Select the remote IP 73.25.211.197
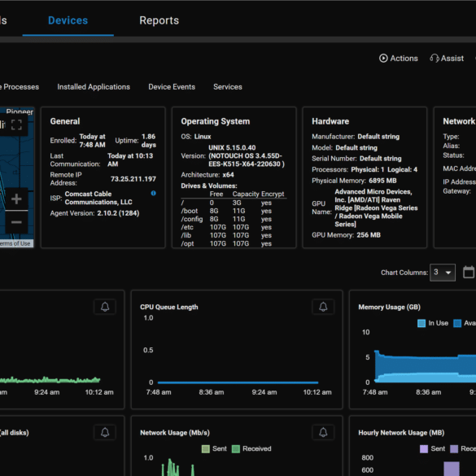Image resolution: width=476 pixels, height=476 pixels. (x=133, y=179)
